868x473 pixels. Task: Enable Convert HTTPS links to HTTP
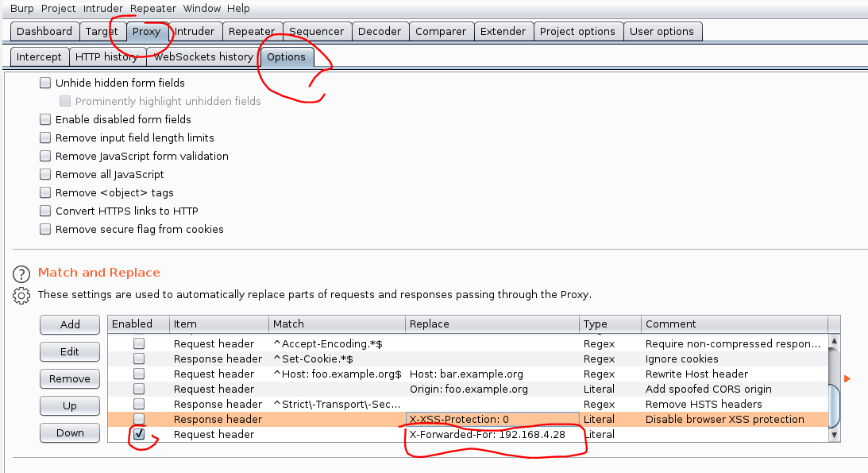point(45,211)
